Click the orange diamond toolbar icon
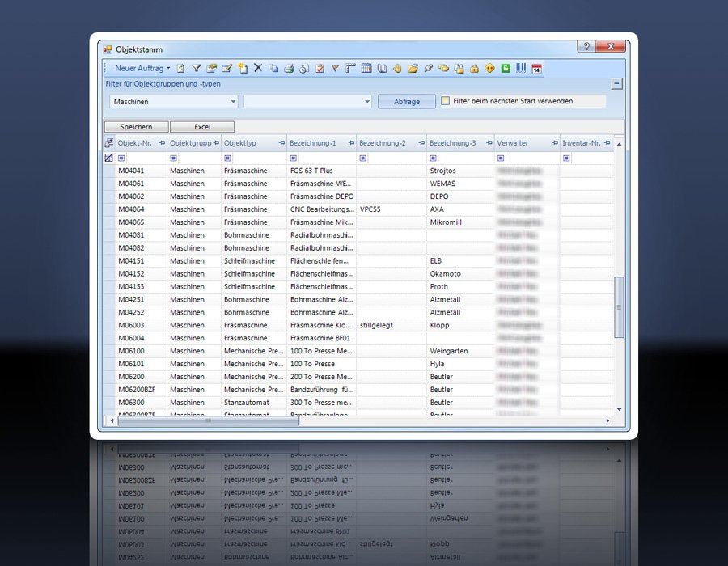 (490, 68)
